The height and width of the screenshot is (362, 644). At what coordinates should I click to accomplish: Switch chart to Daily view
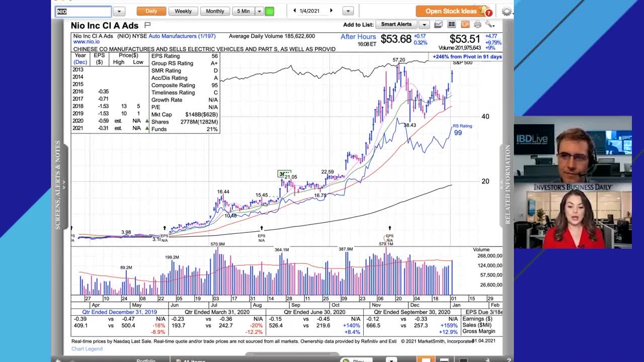coord(151,11)
